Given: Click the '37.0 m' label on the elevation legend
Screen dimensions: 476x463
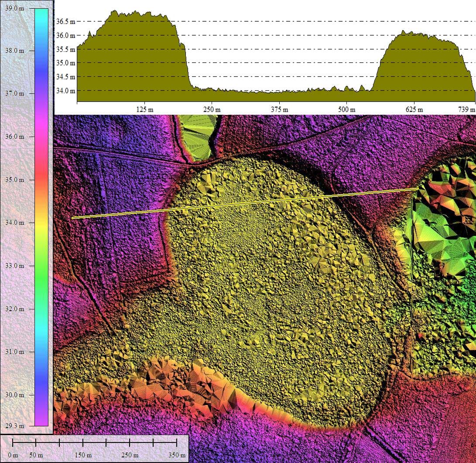Looking at the screenshot, I should [14, 93].
